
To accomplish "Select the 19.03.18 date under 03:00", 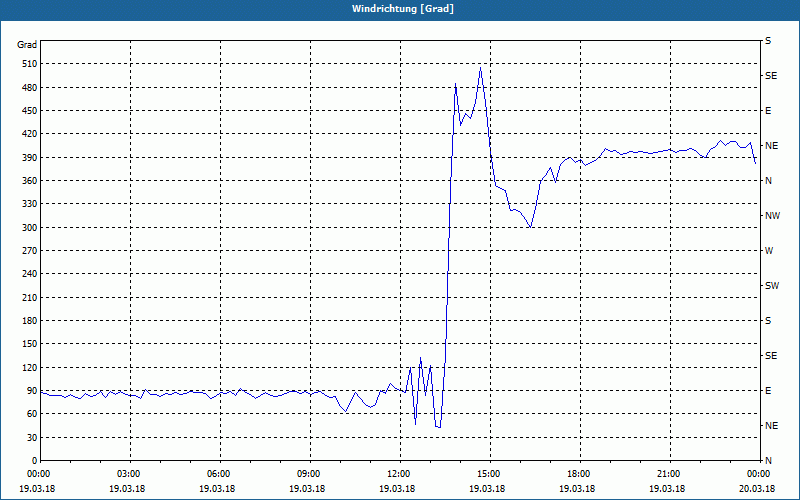I will [x=127, y=489].
